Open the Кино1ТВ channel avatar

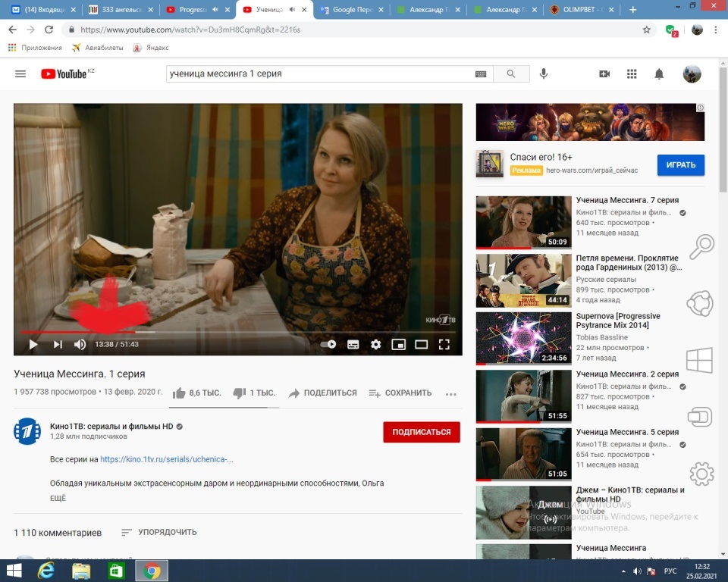pos(27,431)
